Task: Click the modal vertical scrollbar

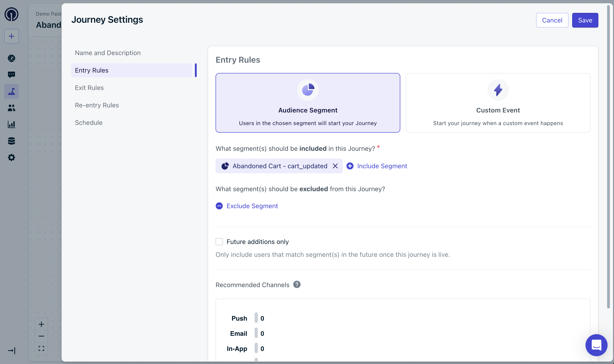Action: 608,157
